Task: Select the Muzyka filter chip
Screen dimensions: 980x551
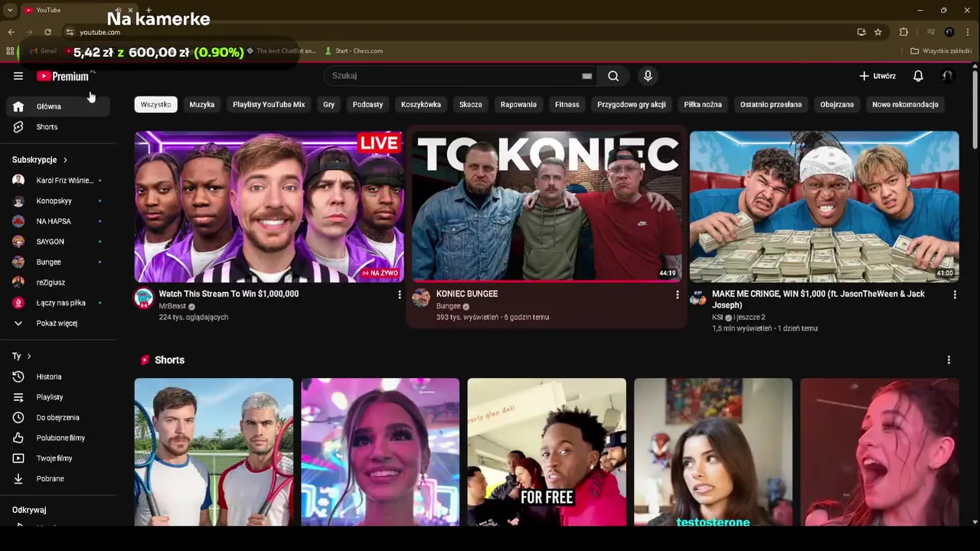Action: click(x=202, y=104)
